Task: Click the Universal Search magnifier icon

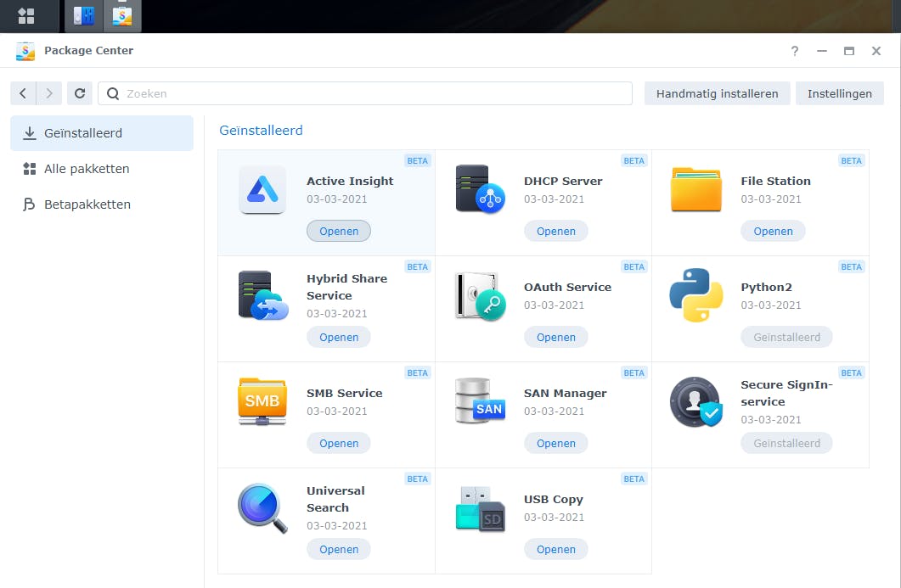Action: click(x=262, y=508)
